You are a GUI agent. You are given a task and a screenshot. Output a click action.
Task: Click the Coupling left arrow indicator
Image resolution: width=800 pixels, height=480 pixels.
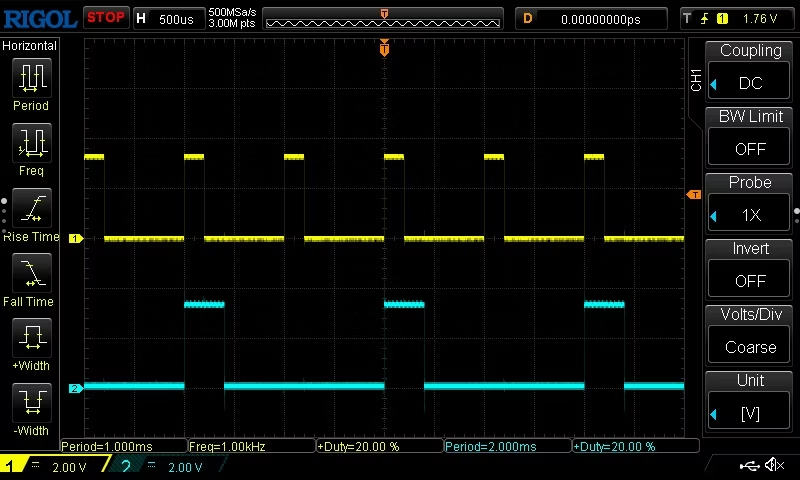pyautogui.click(x=713, y=84)
